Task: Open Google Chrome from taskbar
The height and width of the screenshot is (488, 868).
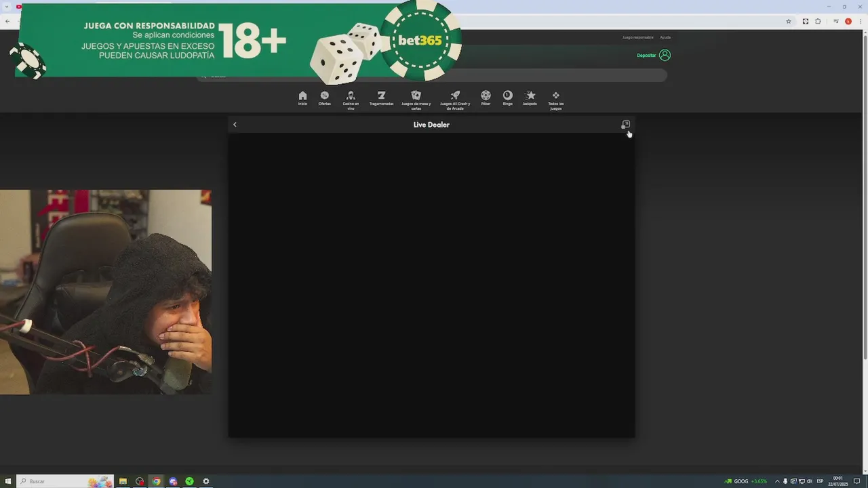Action: click(156, 481)
